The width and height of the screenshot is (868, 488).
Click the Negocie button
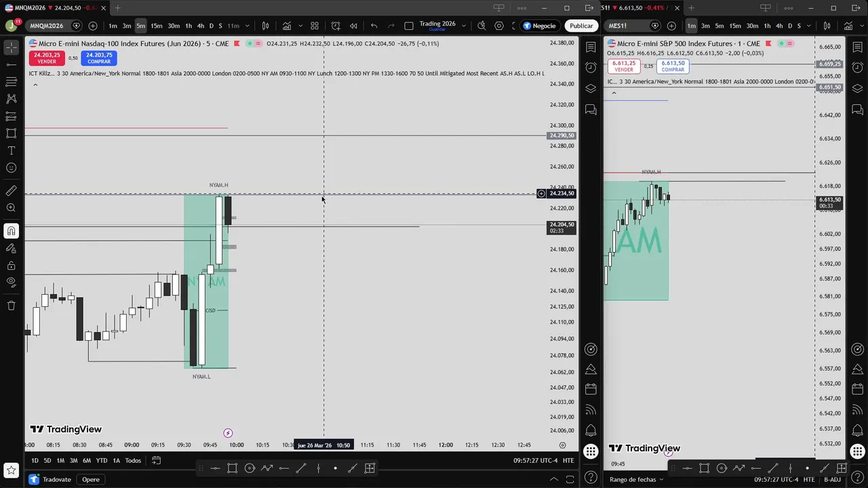pyautogui.click(x=539, y=26)
